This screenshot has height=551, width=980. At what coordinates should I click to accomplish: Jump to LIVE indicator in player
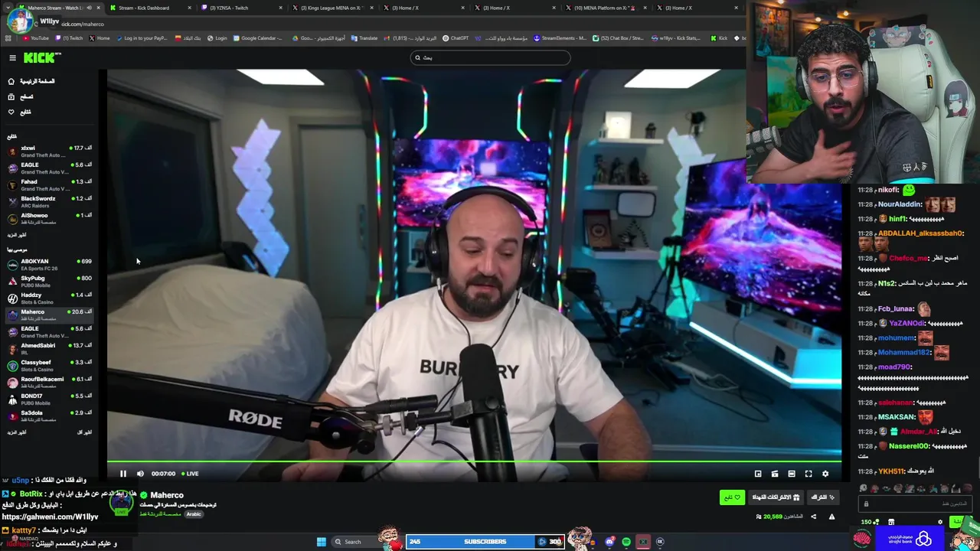190,474
